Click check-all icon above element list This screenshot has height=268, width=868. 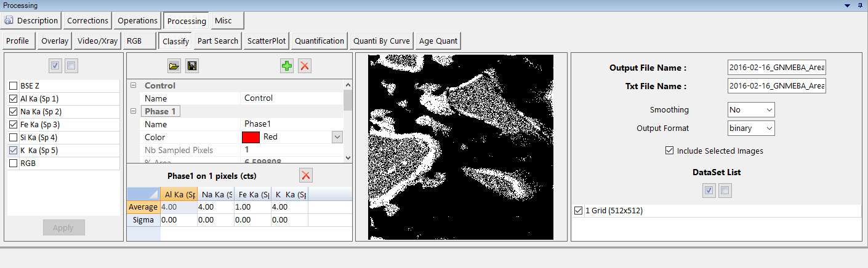pos(55,66)
